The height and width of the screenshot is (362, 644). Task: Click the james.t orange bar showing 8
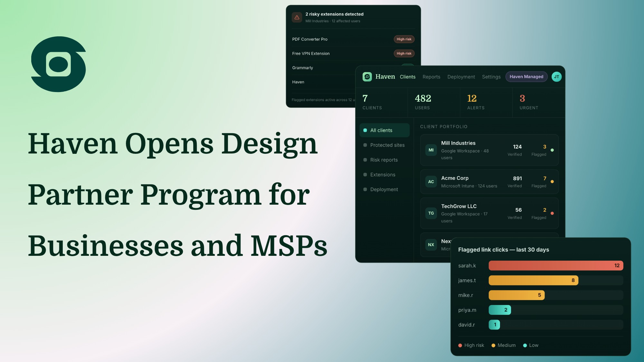pos(533,280)
